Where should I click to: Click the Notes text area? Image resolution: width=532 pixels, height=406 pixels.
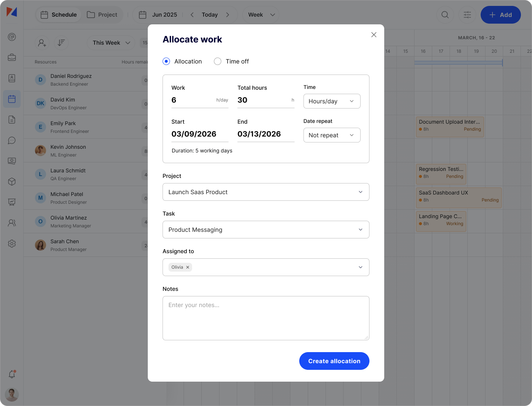[266, 318]
